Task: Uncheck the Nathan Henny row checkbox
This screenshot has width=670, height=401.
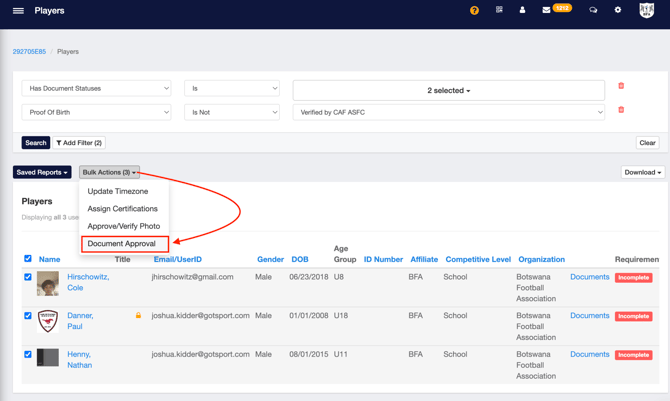Action: [x=28, y=354]
